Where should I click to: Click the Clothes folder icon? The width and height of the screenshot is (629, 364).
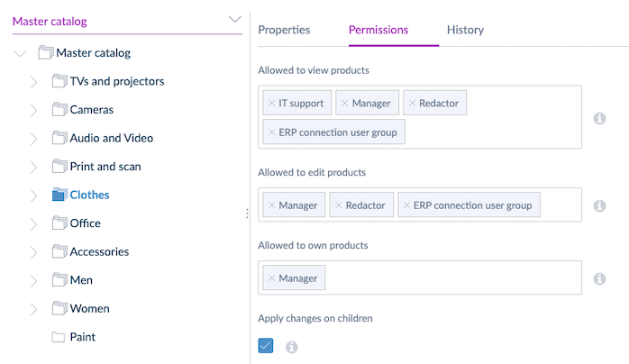click(x=59, y=195)
